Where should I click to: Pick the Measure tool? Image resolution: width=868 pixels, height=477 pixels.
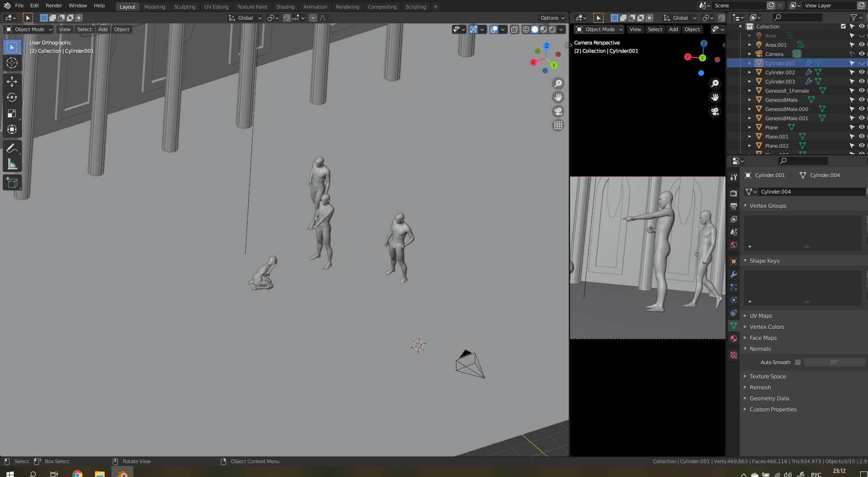12,164
